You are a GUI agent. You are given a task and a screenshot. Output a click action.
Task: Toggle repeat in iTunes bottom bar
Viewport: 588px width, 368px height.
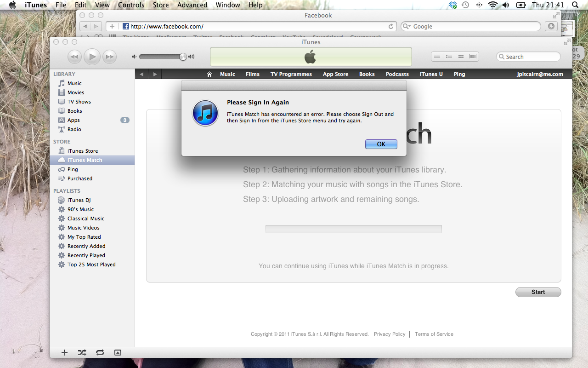click(x=100, y=352)
